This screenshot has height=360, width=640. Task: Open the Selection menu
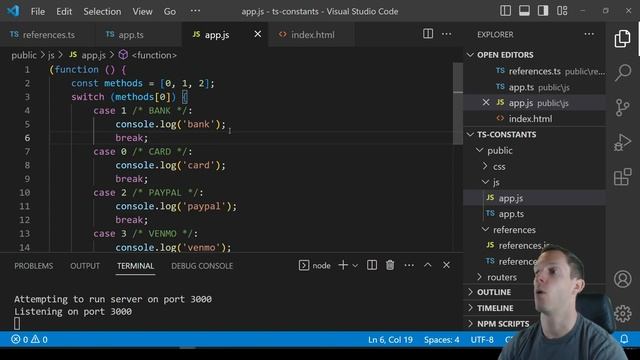102,11
